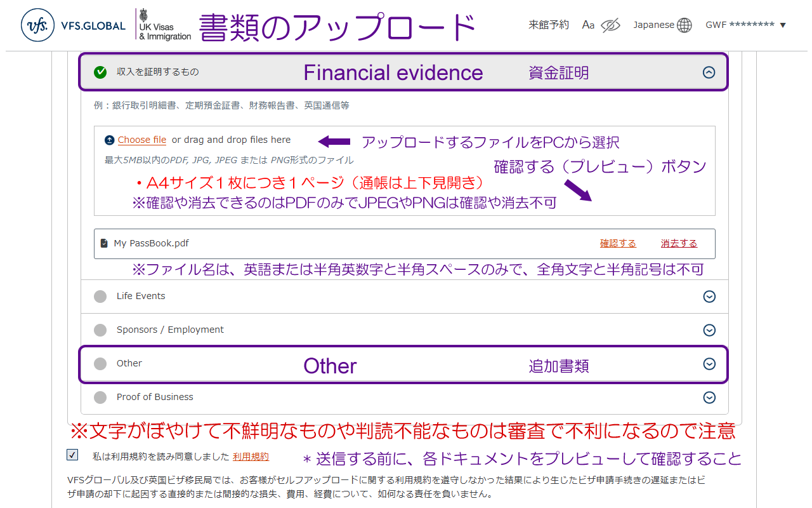Screen dimensions: 812x508
Task: Click the grey status circle beside Life Events
Action: pyautogui.click(x=100, y=297)
